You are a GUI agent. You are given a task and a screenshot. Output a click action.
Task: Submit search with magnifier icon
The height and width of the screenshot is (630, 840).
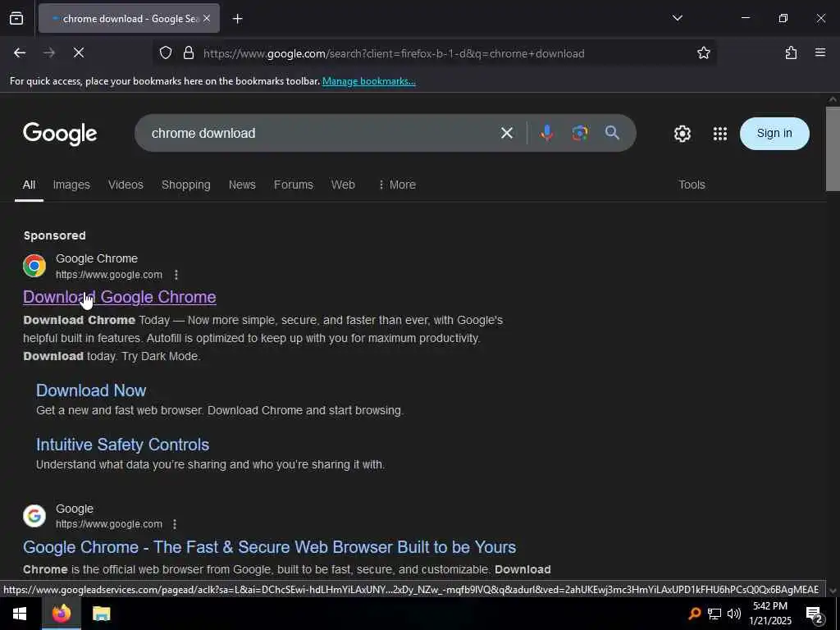(x=612, y=133)
